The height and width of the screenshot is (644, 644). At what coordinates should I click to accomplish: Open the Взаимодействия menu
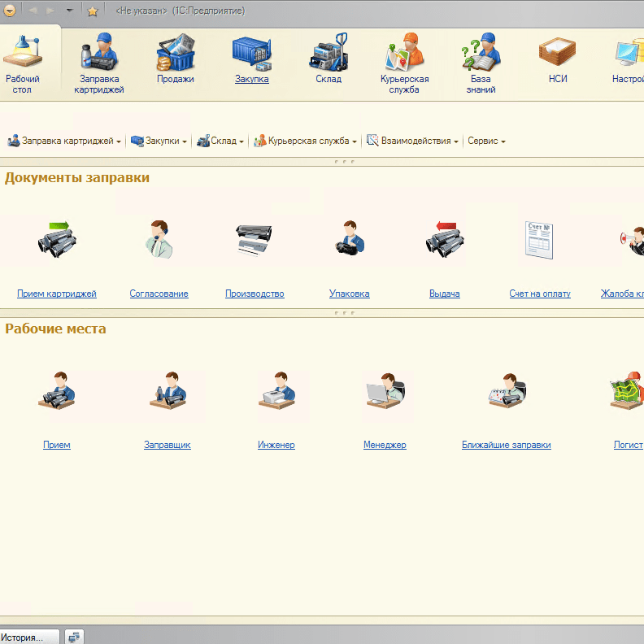pos(412,141)
